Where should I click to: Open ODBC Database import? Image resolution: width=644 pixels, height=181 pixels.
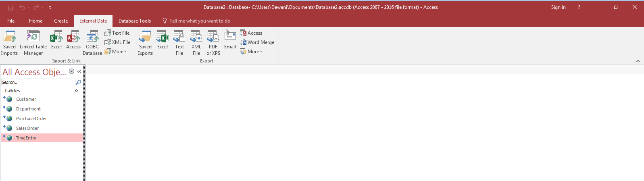point(92,43)
